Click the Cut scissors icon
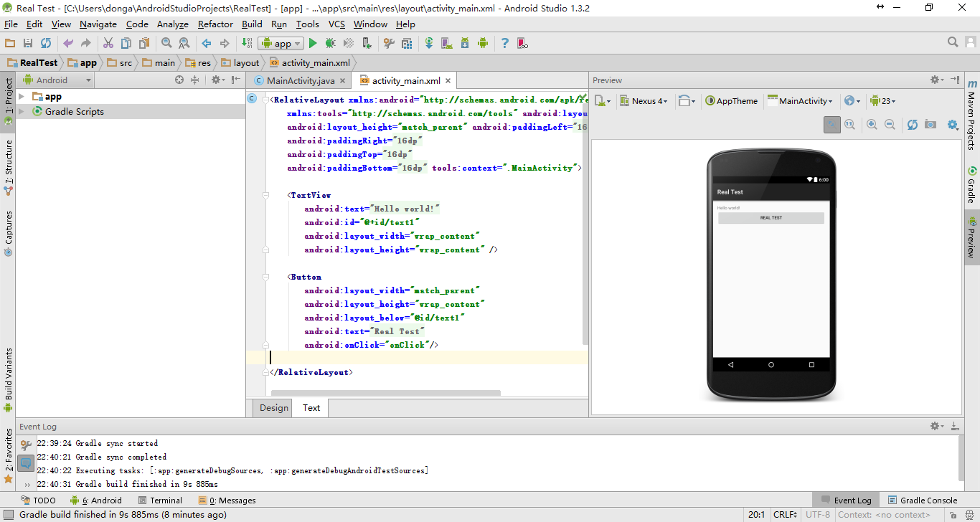The image size is (980, 522). [x=108, y=44]
